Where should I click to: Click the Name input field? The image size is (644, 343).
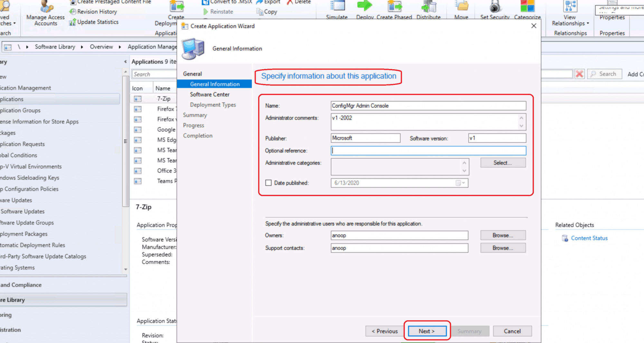428,106
